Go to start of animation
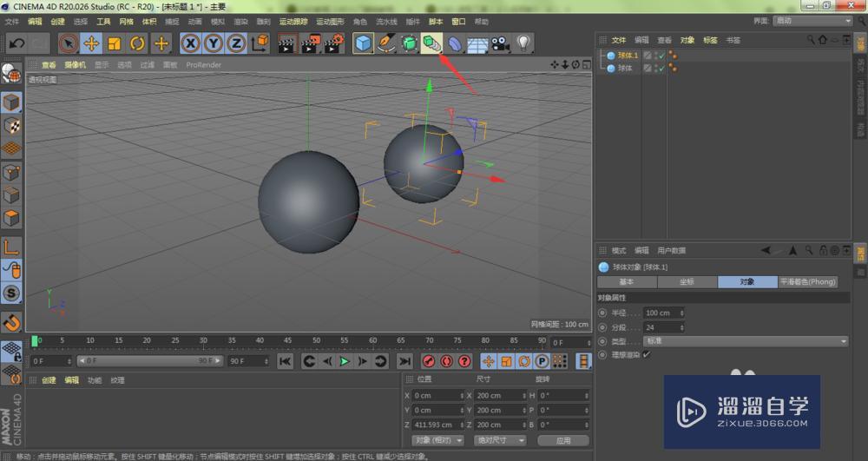This screenshot has width=868, height=461. click(x=285, y=361)
